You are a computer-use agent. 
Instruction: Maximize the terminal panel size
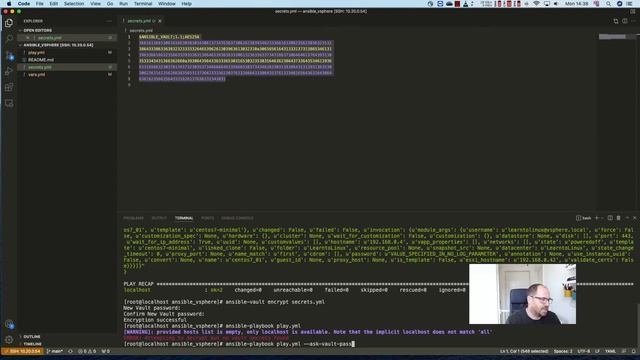pyautogui.click(x=627, y=218)
